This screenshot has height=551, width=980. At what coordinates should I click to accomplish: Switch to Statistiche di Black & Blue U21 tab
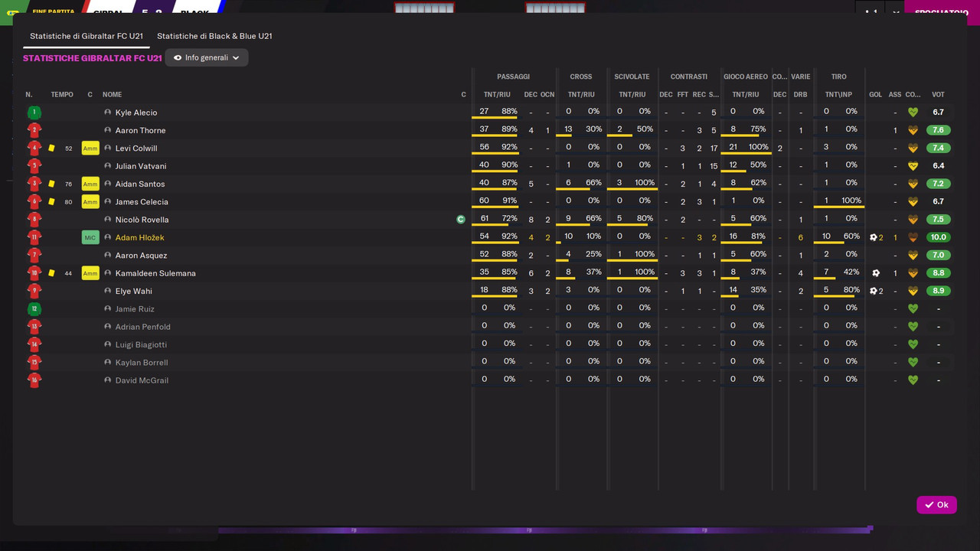(214, 36)
